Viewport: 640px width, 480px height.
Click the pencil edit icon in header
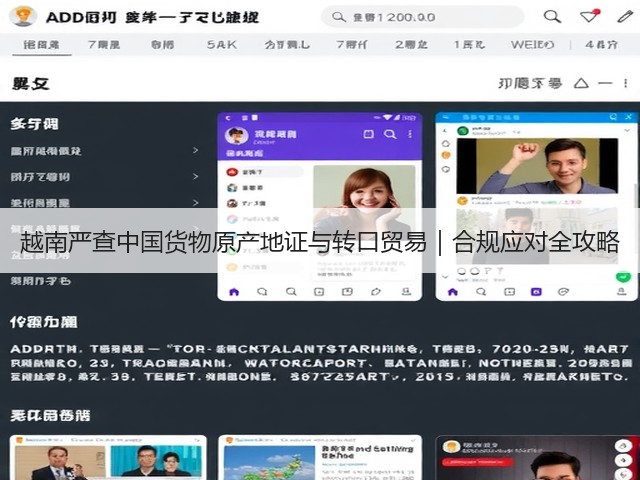(x=624, y=17)
